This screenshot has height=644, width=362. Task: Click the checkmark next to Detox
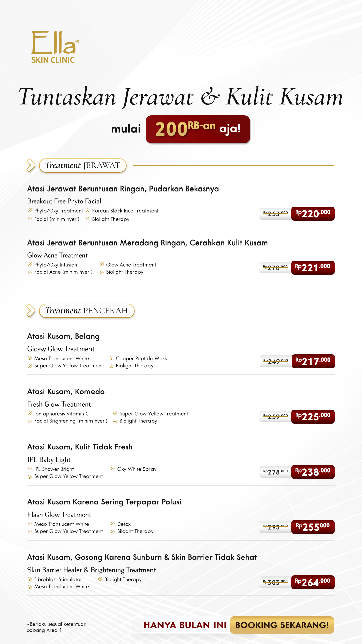113,524
